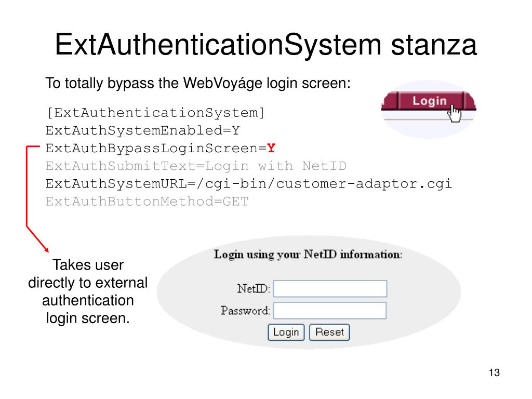Click the greyed 'ExtAuthButtonMethod=GET' line

(x=147, y=202)
